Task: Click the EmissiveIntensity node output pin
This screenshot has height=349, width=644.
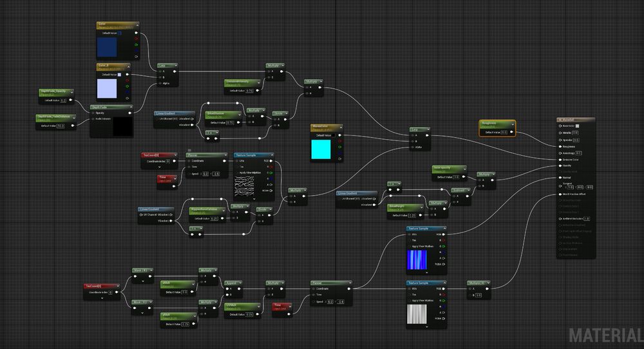Action: coord(258,91)
